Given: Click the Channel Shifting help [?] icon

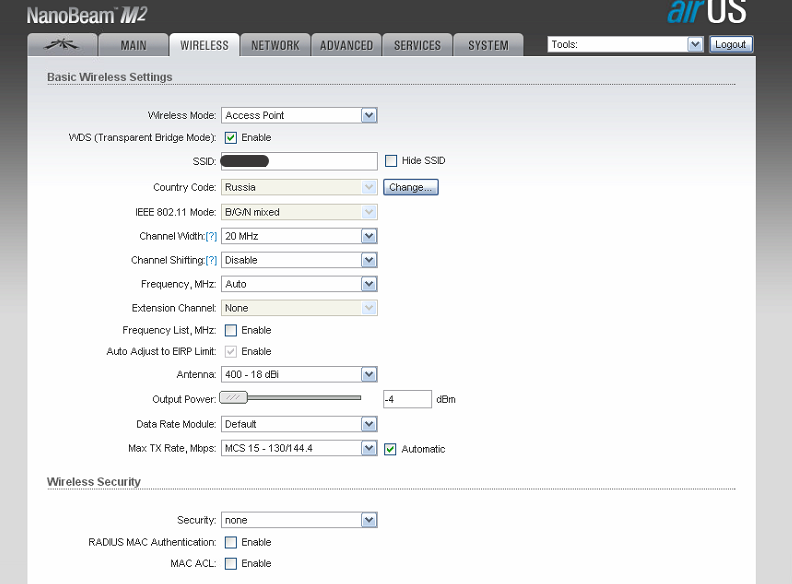Looking at the screenshot, I should pyautogui.click(x=211, y=260).
